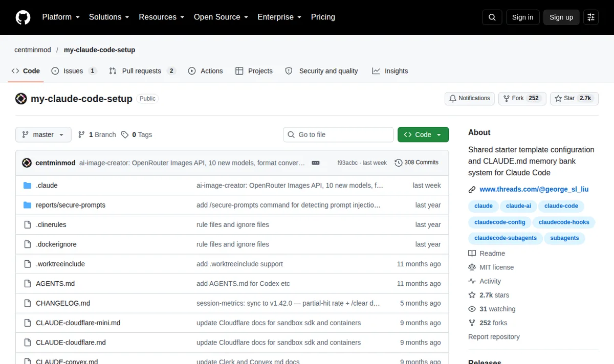Switch to the Projects tab
This screenshot has height=364, width=614.
(x=254, y=71)
